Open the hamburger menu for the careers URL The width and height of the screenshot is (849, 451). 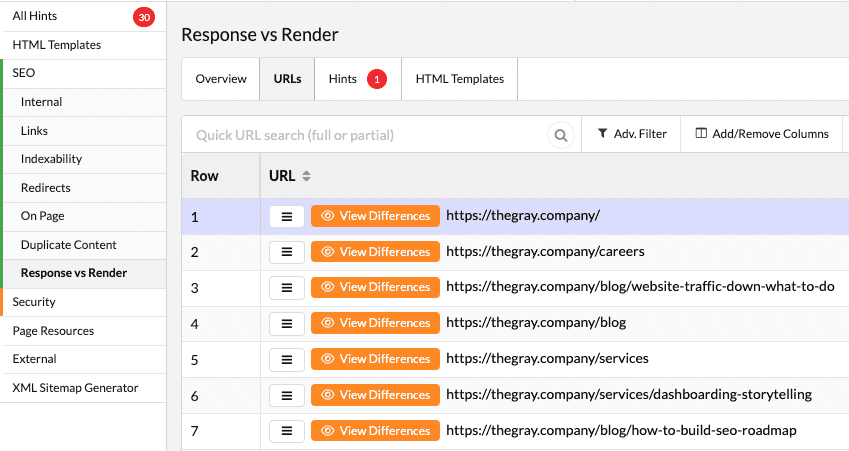(x=287, y=252)
